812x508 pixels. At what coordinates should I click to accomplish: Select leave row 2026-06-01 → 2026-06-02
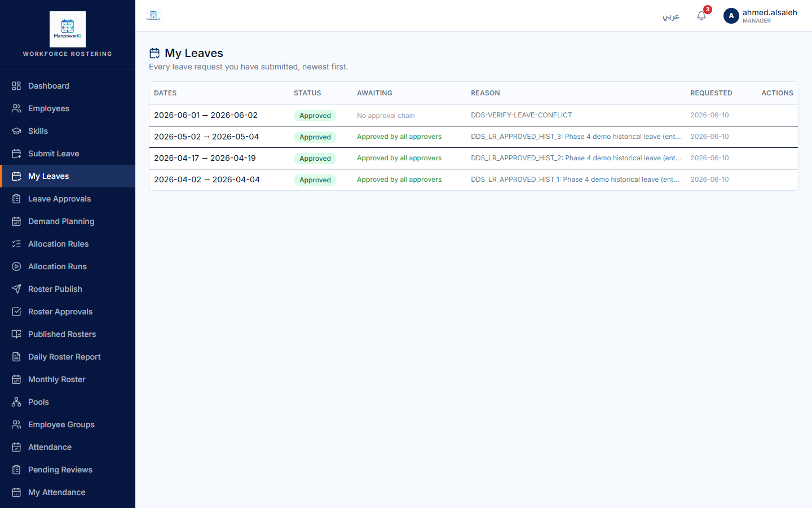point(474,115)
